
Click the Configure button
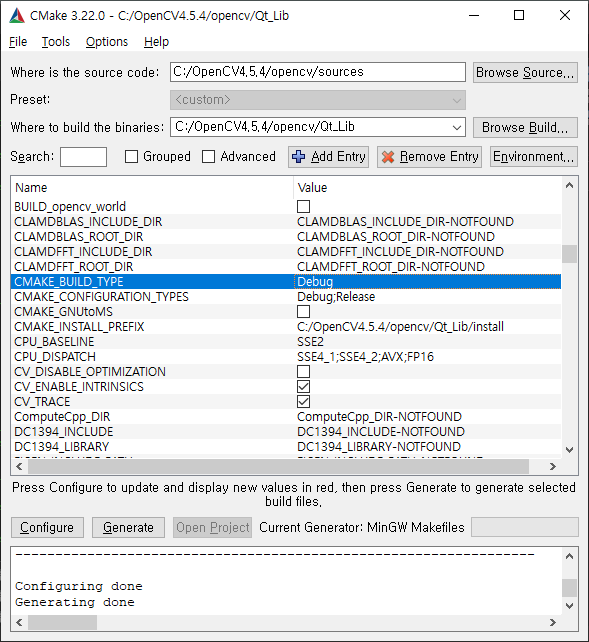tap(47, 527)
